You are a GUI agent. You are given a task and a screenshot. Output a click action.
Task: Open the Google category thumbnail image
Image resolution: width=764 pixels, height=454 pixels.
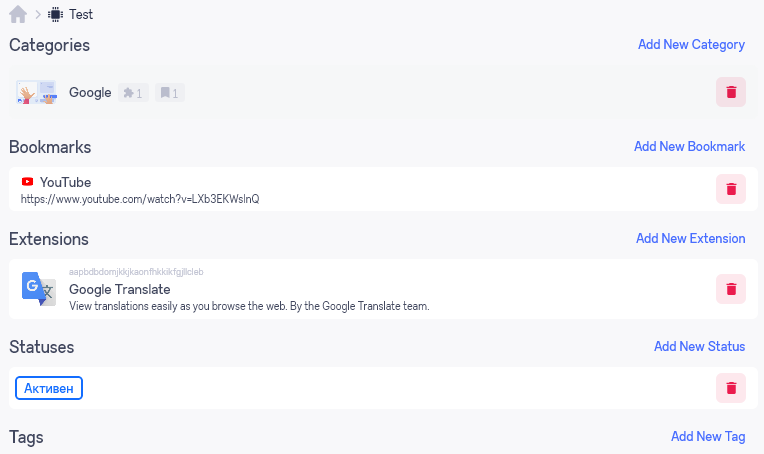(36, 92)
